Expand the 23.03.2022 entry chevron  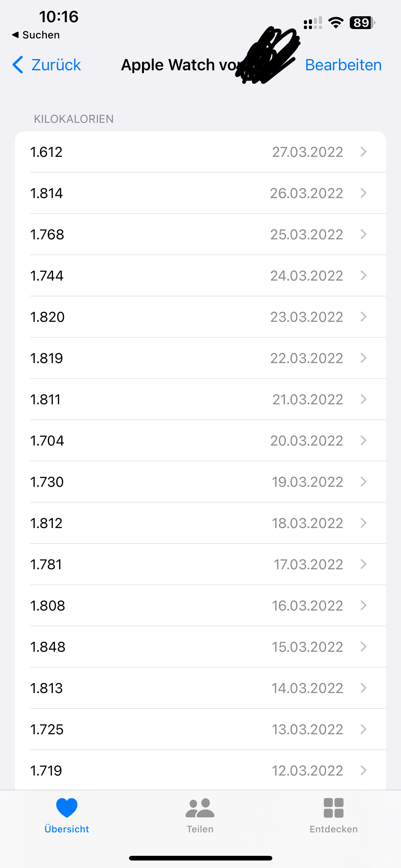click(363, 317)
